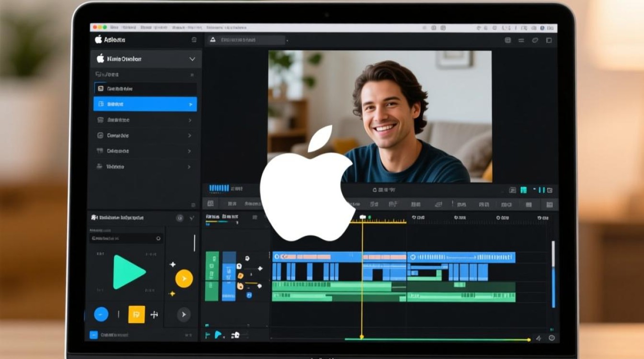Select the dark sidebar row just above the blue row
Image resolution: width=644 pixels, height=359 pixels.
click(145, 89)
